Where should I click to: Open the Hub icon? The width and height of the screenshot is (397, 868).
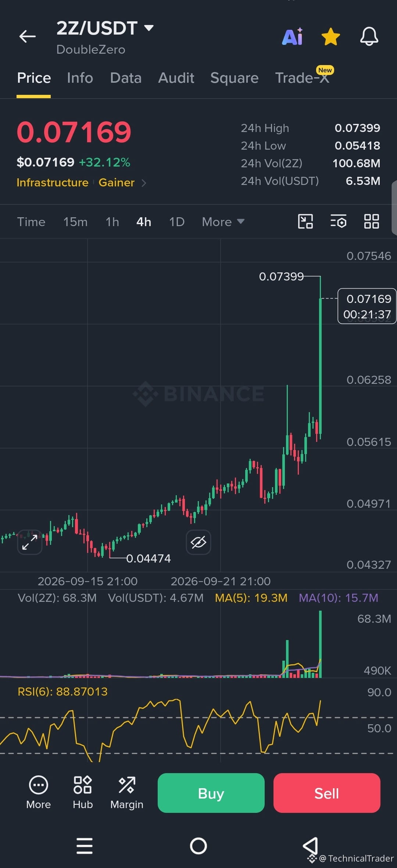(83, 793)
